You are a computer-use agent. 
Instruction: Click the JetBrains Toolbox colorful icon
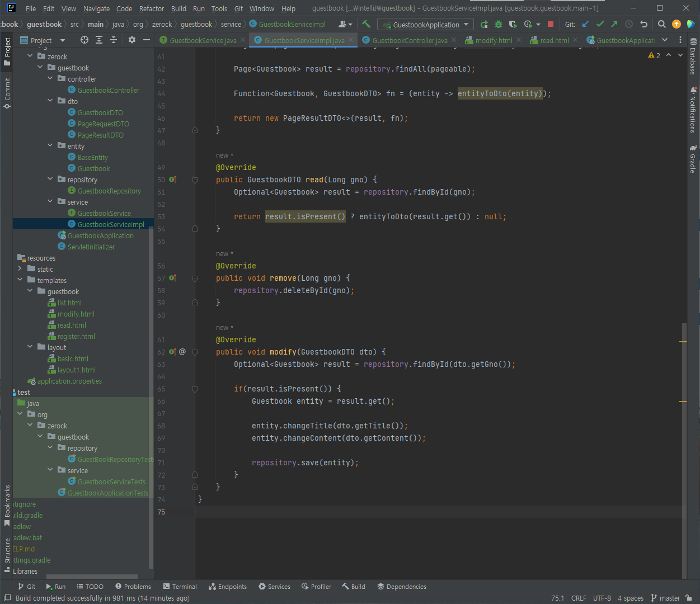click(690, 24)
